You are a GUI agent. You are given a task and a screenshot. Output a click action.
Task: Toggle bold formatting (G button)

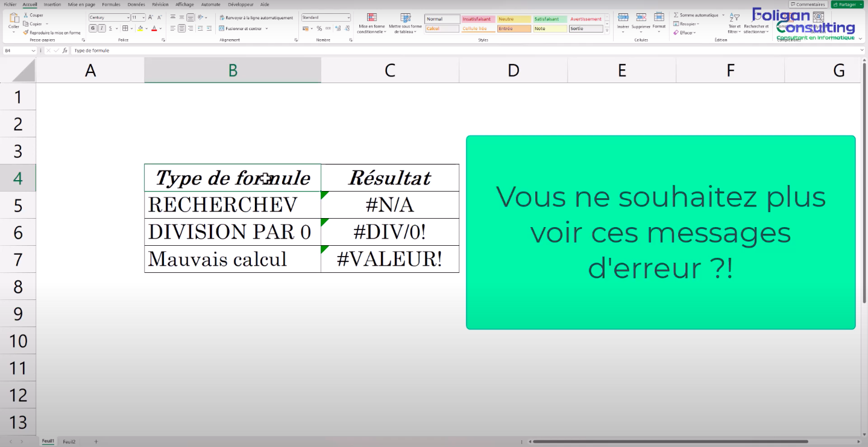point(93,28)
